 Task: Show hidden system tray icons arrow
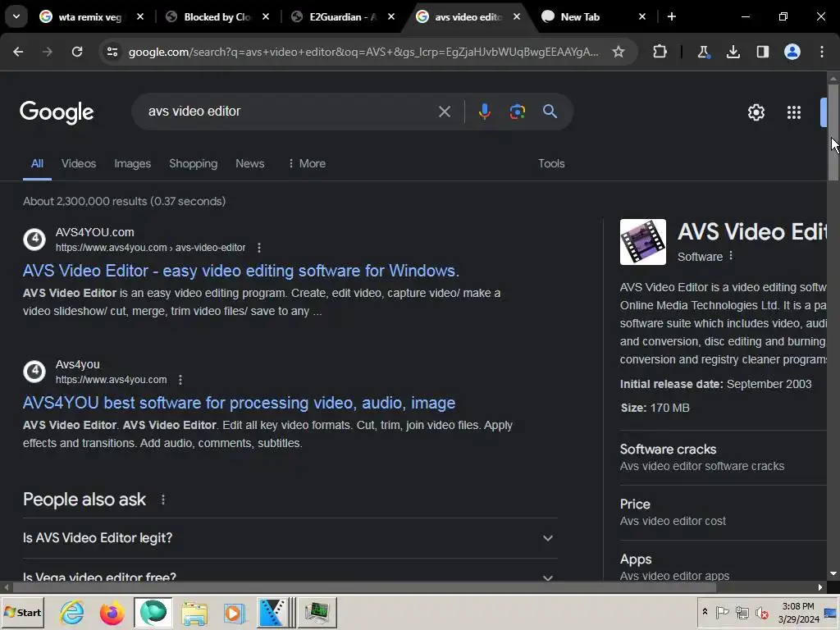pyautogui.click(x=705, y=612)
